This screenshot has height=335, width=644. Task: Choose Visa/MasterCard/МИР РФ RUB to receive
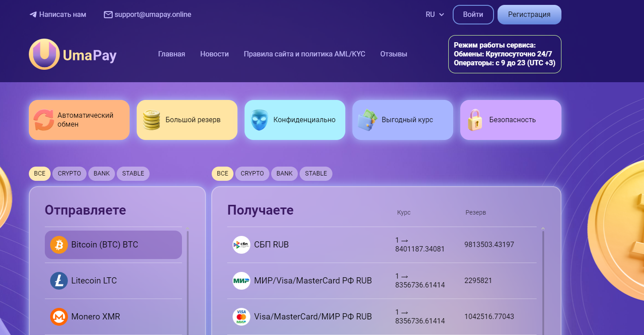[382, 317]
